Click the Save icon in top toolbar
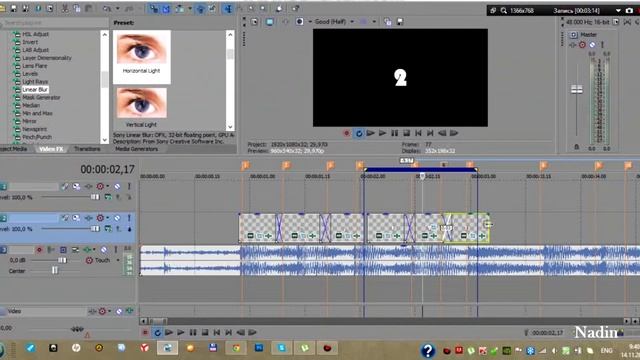640x360 pixels. [13, 9]
